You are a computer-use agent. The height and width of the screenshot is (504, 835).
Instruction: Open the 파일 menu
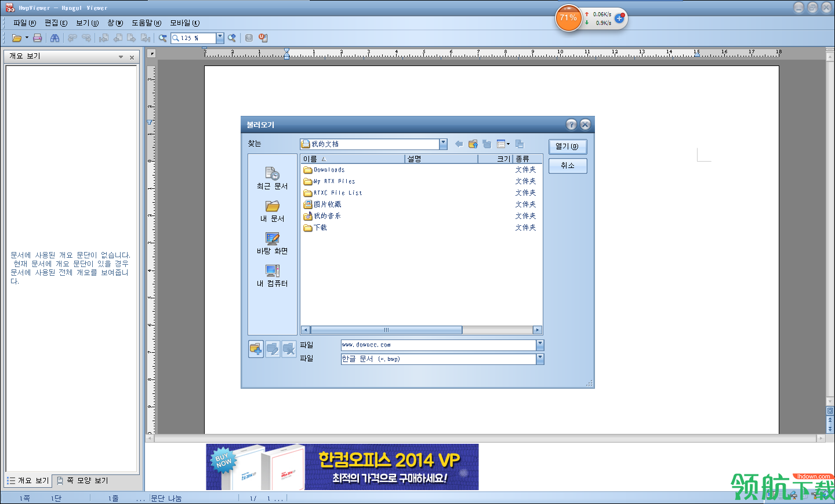[x=24, y=23]
